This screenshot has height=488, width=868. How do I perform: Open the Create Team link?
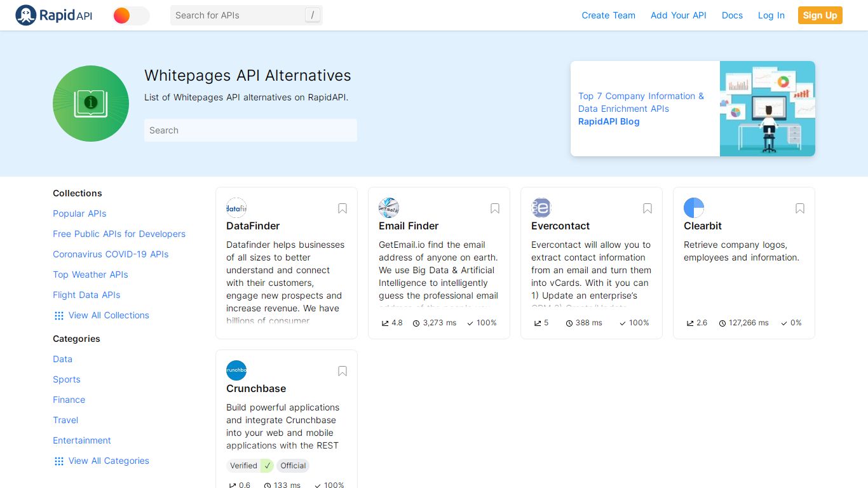coord(608,15)
